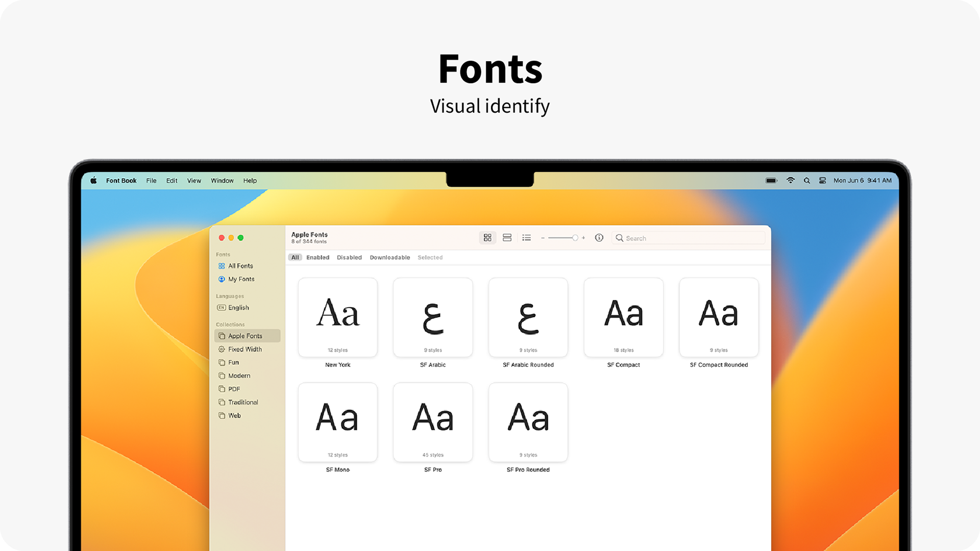Select PDF collection
The image size is (980, 551).
247,389
